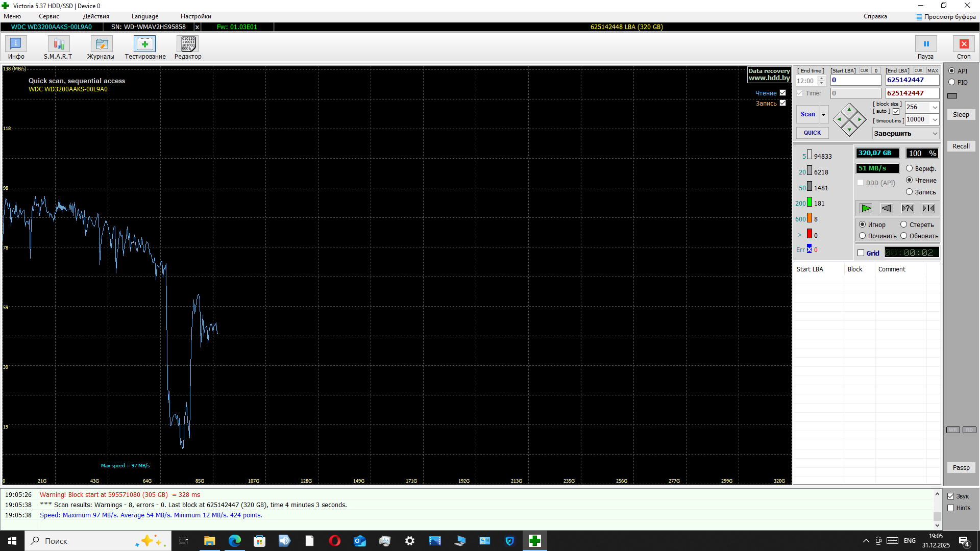Enable the Grid checkbox
The width and height of the screenshot is (980, 551).
[861, 253]
